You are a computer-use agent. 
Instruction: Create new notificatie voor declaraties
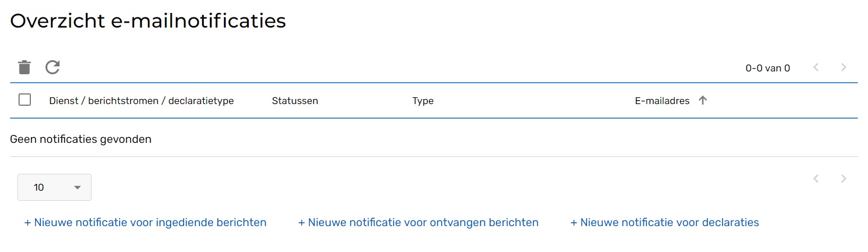pos(665,223)
